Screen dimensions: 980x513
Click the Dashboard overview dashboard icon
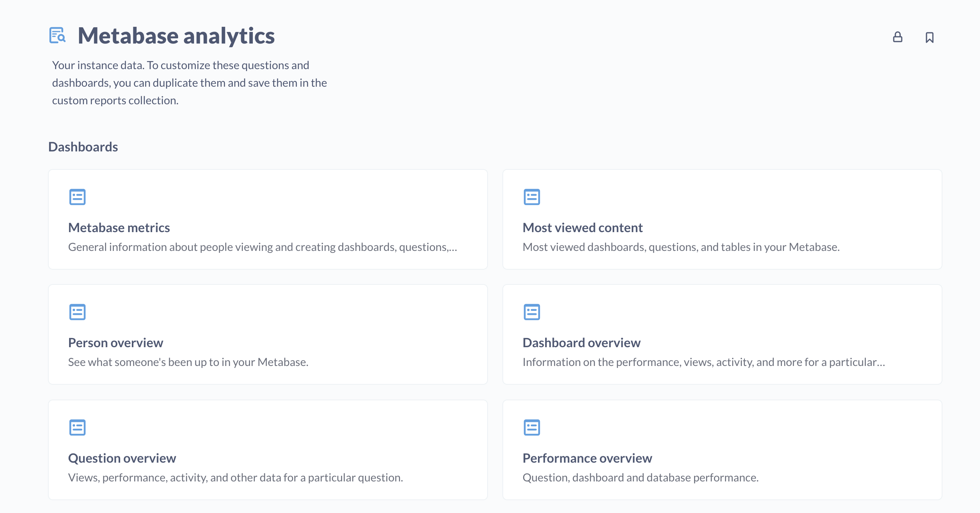click(532, 312)
